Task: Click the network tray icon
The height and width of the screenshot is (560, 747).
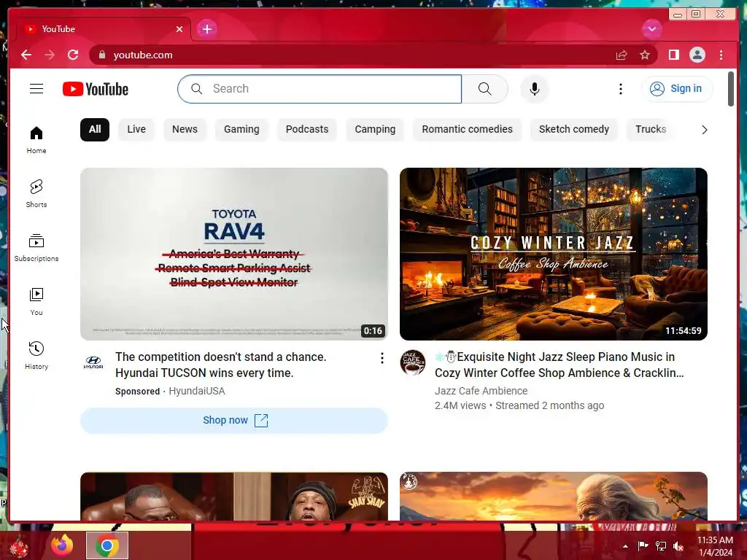Action: point(660,546)
